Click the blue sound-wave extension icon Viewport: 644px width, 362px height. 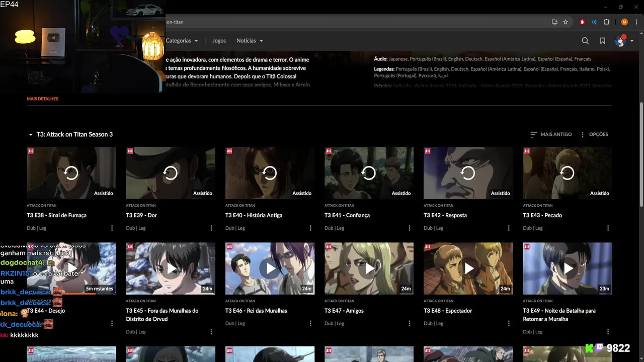coord(594,22)
